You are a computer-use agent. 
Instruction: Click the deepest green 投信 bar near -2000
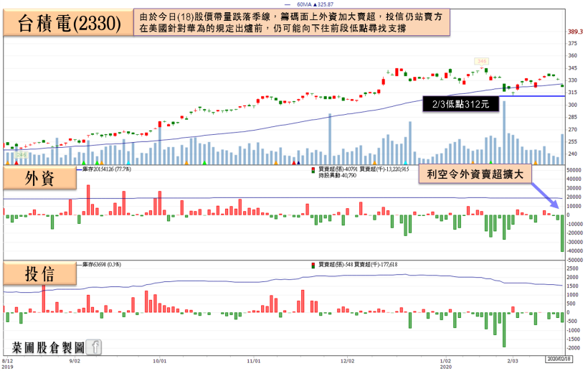[504, 329]
